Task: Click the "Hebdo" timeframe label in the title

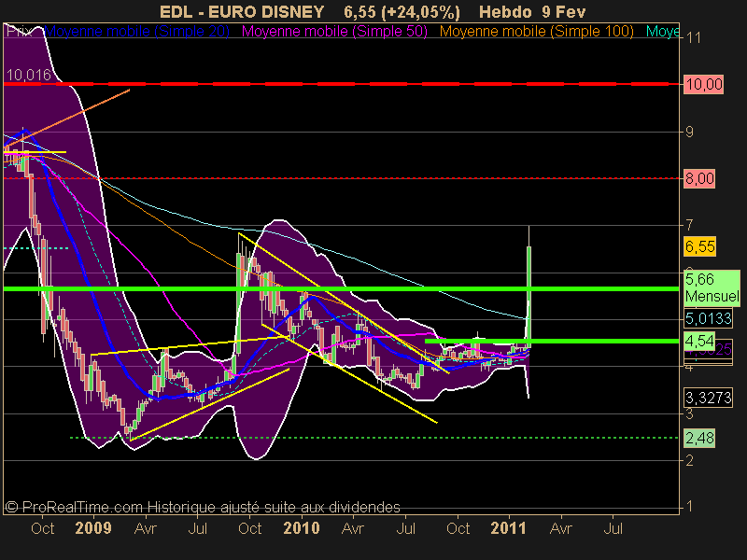Action: (505, 11)
